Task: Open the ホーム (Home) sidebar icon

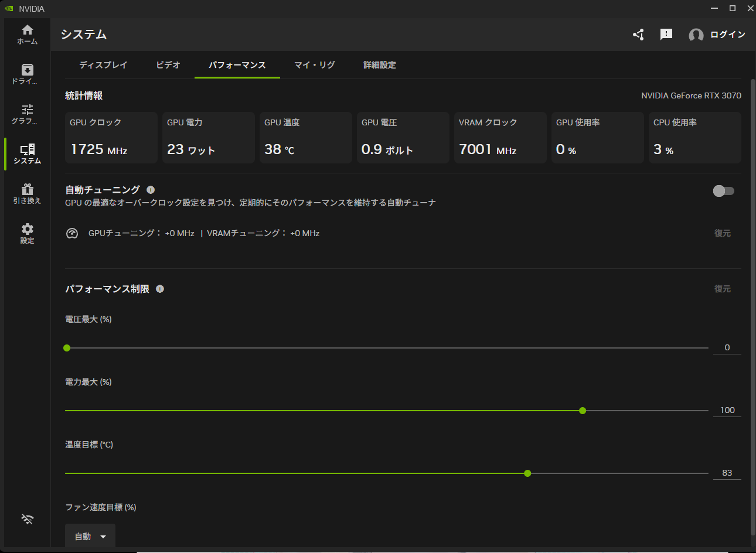Action: pos(27,35)
